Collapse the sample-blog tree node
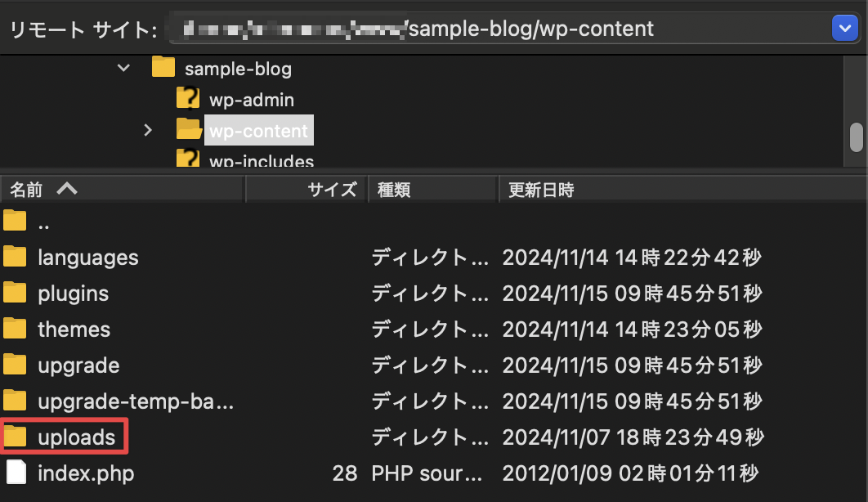The width and height of the screenshot is (868, 502). (x=123, y=68)
